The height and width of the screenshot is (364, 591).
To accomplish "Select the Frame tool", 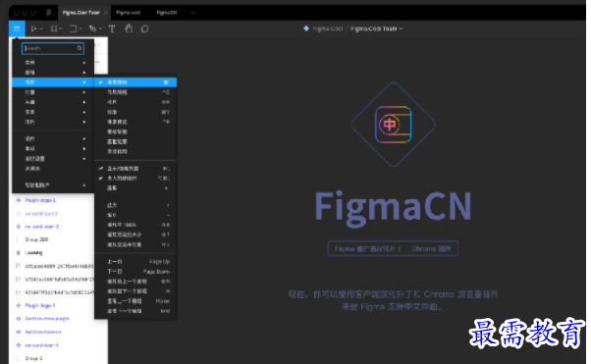I will (54, 28).
